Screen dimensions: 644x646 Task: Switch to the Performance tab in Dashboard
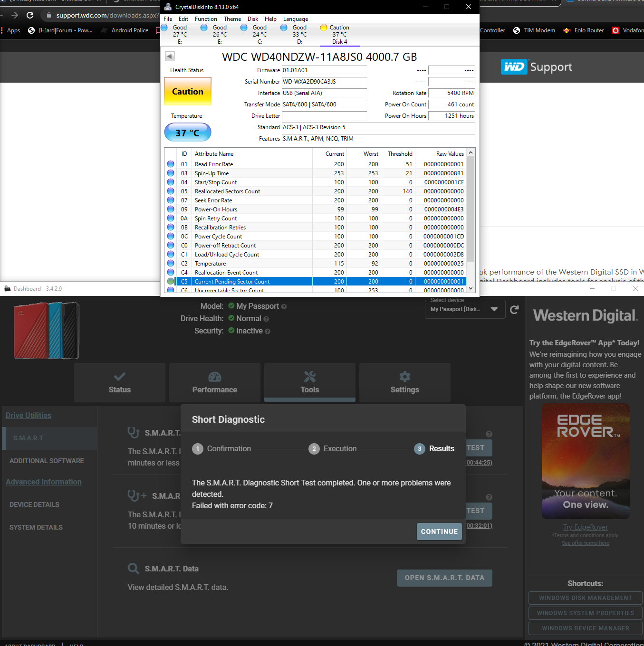click(x=215, y=382)
